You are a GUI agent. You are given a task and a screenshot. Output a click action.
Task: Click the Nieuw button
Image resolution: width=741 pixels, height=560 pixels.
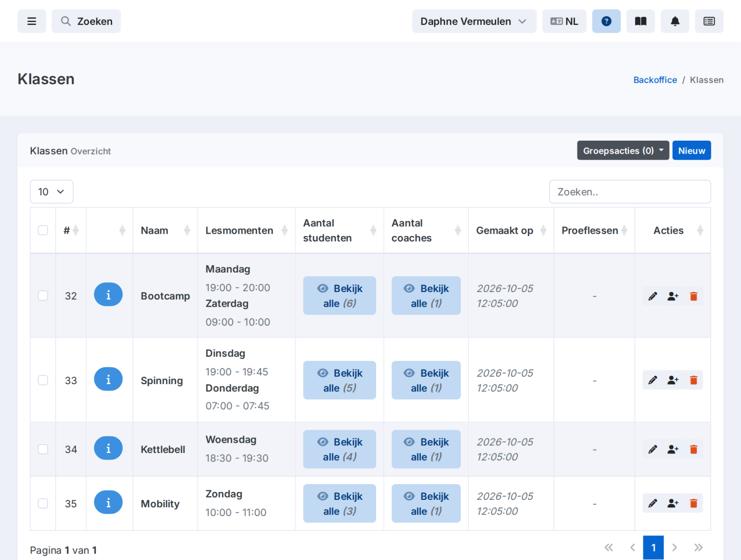pyautogui.click(x=691, y=150)
